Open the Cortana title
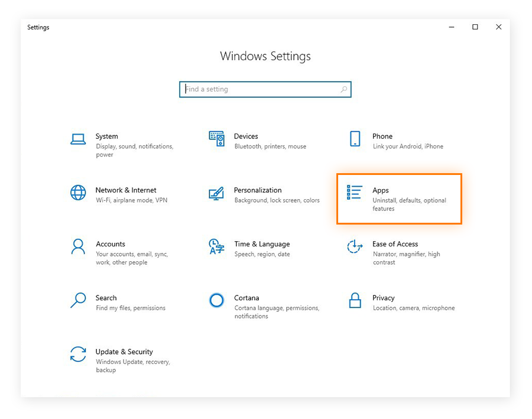Viewport: 532px width, 419px height. coord(246,298)
